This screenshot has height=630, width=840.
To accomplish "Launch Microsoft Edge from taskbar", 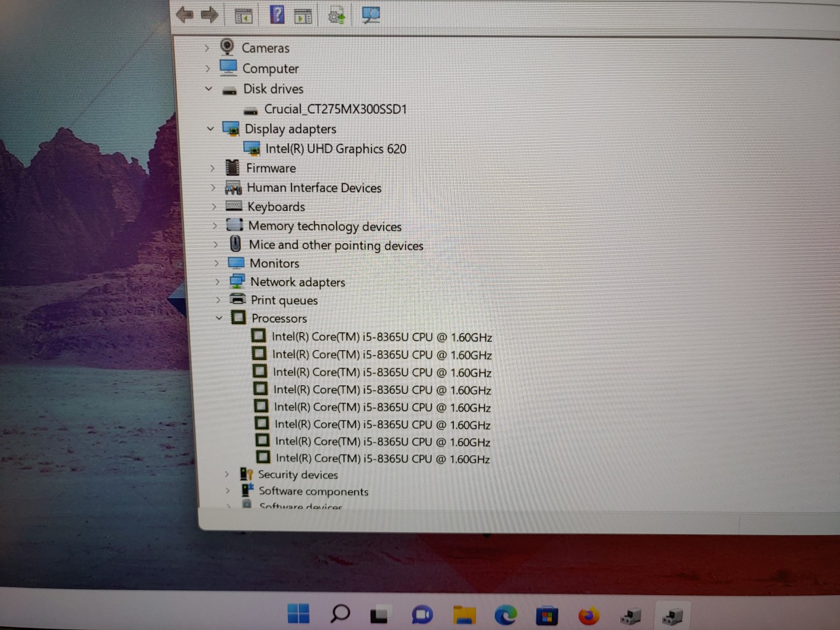I will coord(505,615).
